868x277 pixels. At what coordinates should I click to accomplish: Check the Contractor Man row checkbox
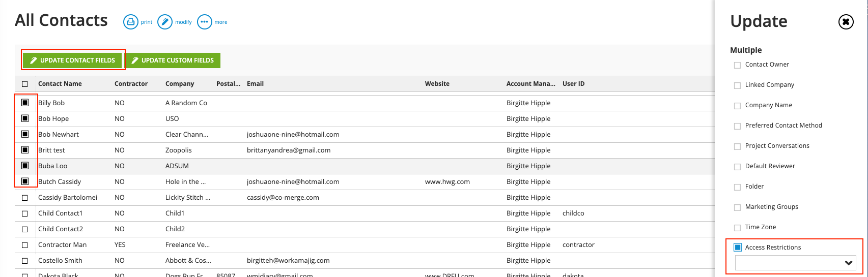[25, 245]
